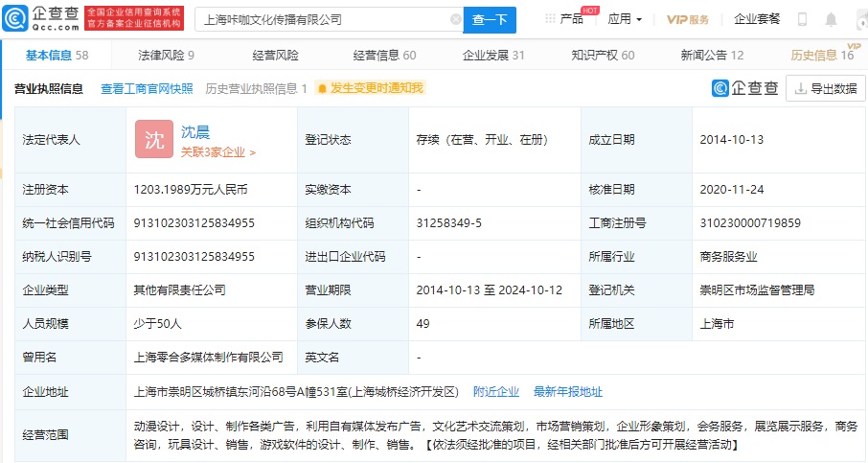868x463 pixels.
Task: Select insured count value 49
Action: tap(423, 323)
